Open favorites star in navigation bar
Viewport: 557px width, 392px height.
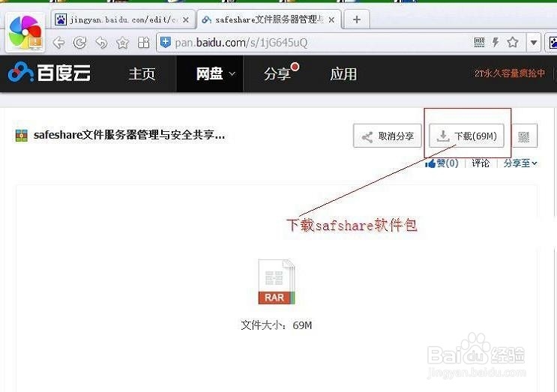tap(122, 43)
